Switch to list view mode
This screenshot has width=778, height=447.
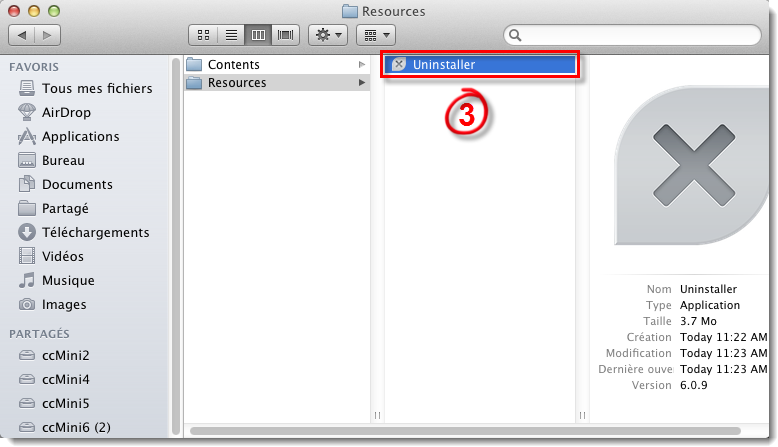(x=231, y=35)
